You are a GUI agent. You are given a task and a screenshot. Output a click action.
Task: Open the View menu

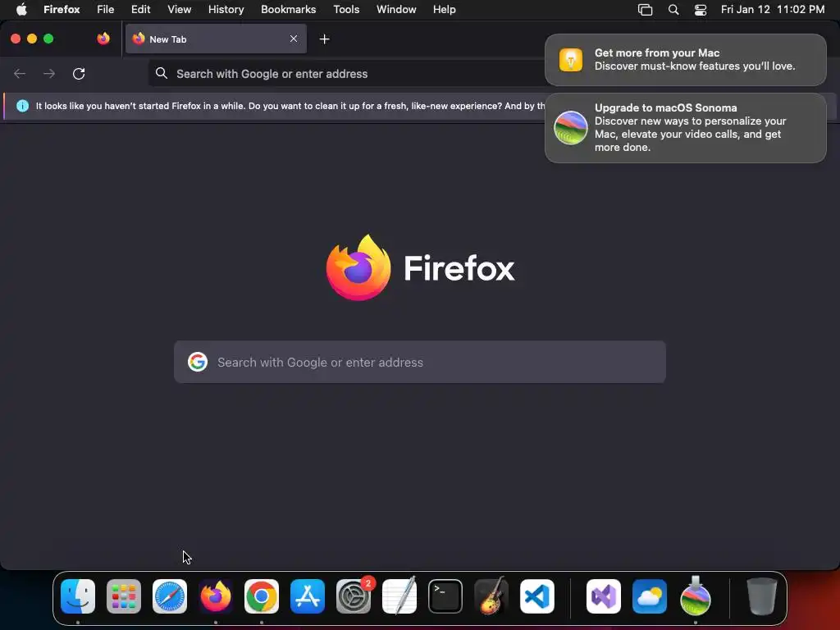[x=180, y=10]
